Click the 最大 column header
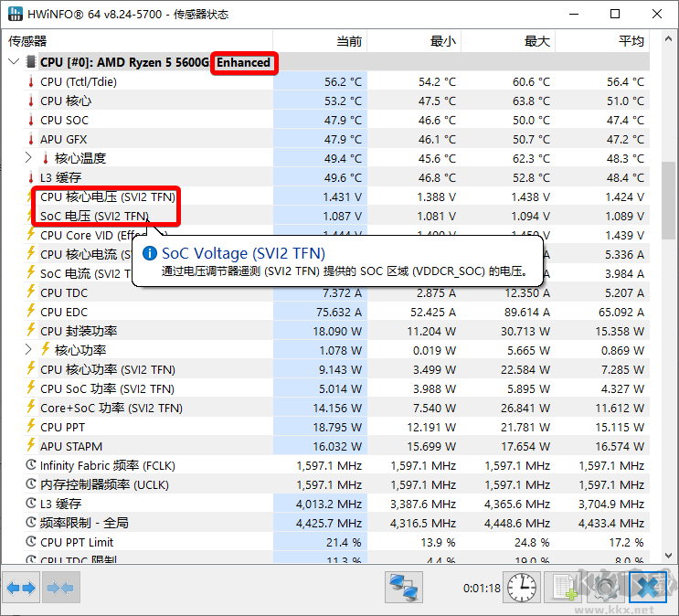The width and height of the screenshot is (679, 616). tap(537, 41)
